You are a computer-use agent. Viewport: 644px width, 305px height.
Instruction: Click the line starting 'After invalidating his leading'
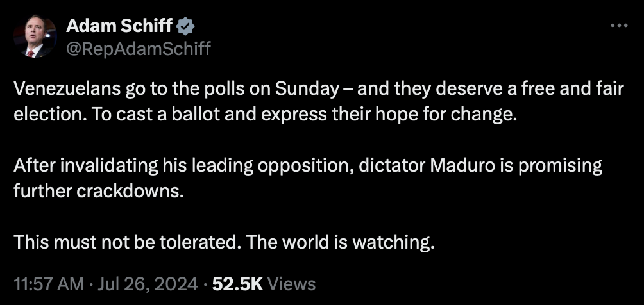tap(308, 166)
